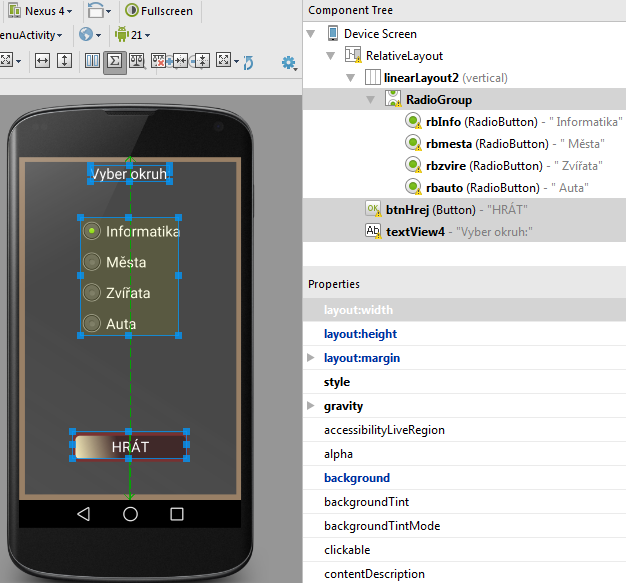Click the expand margins icon right of center-vertical

tap(227, 61)
